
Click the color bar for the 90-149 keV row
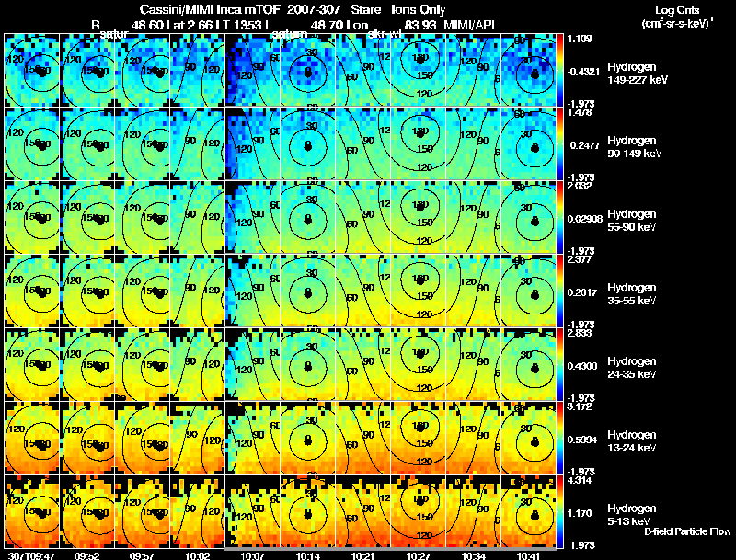click(560, 143)
